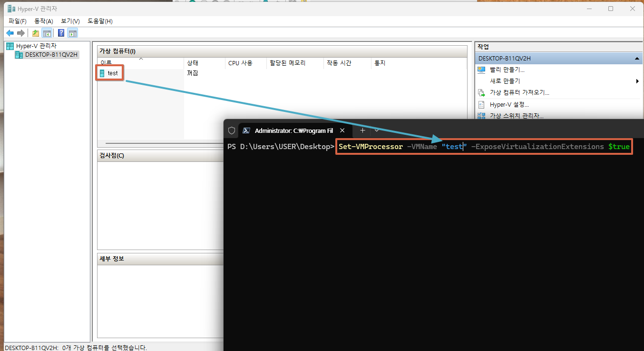Open the 도움말(H) menu
The height and width of the screenshot is (351, 644).
pos(100,21)
